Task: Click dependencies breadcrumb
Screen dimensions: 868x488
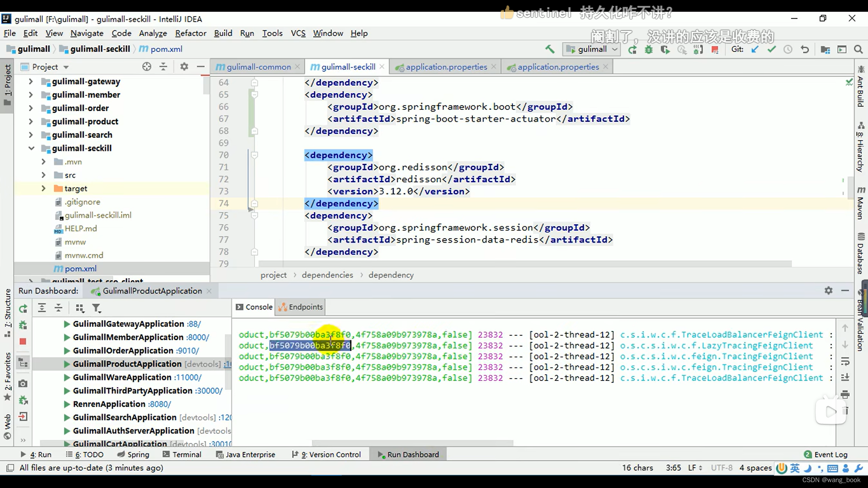Action: pos(327,275)
